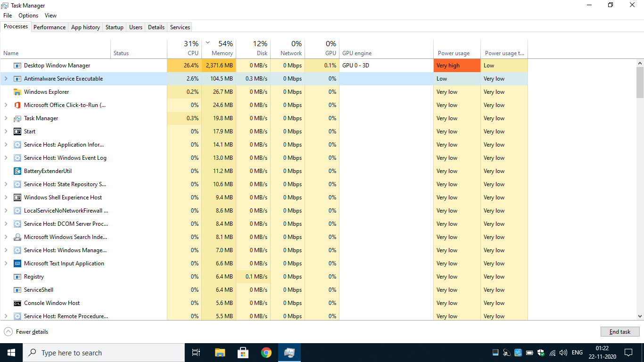Click the Task View taskbar icon
Image resolution: width=644 pixels, height=362 pixels.
[196, 353]
